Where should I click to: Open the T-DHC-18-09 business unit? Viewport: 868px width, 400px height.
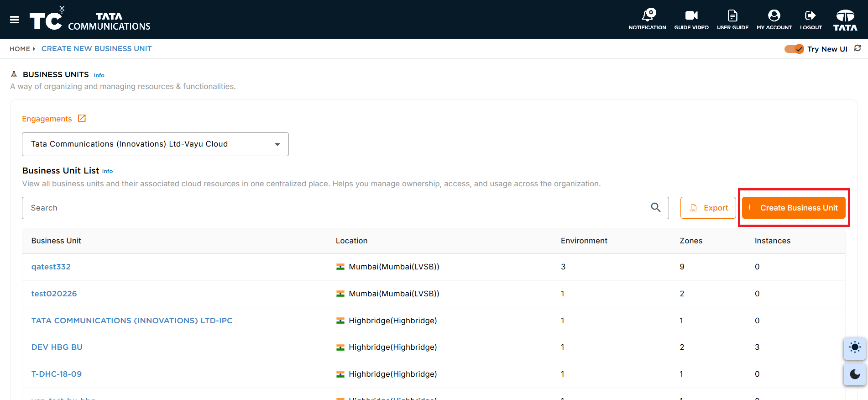(56, 374)
